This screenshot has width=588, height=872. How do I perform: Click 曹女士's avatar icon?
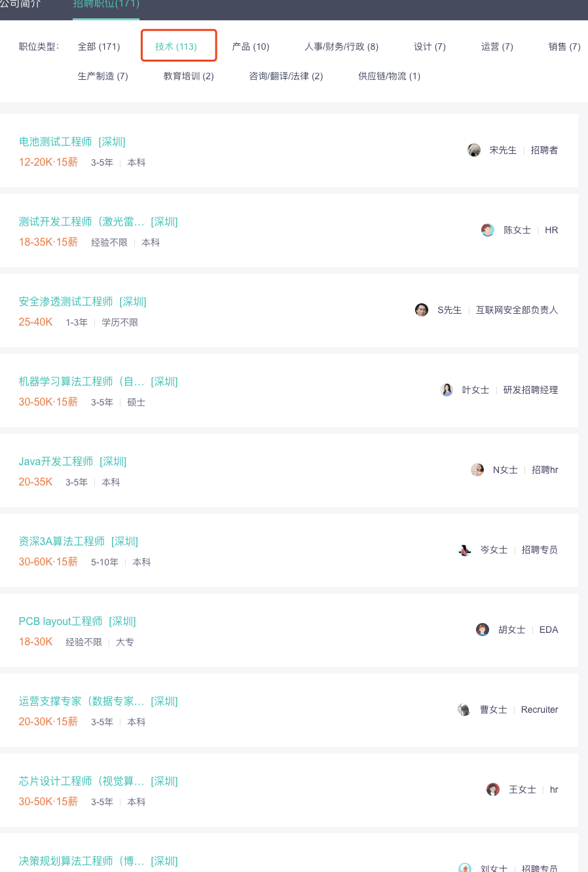point(464,710)
